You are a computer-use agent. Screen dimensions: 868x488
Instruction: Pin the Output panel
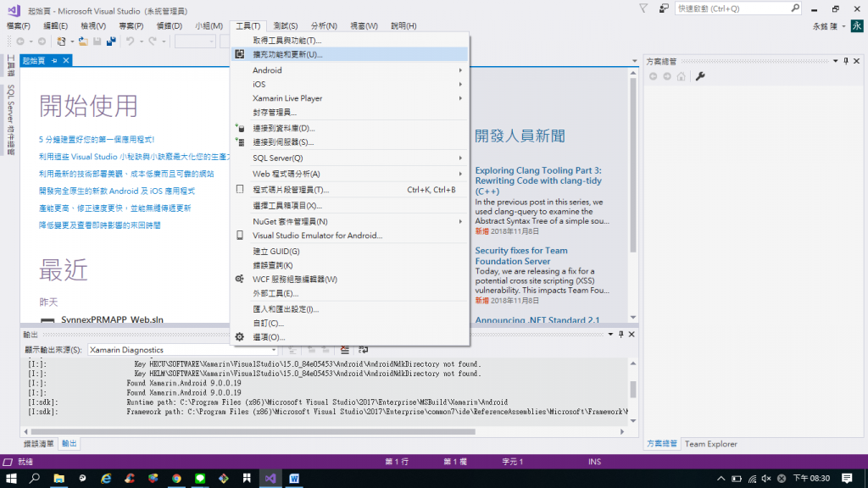click(621, 334)
